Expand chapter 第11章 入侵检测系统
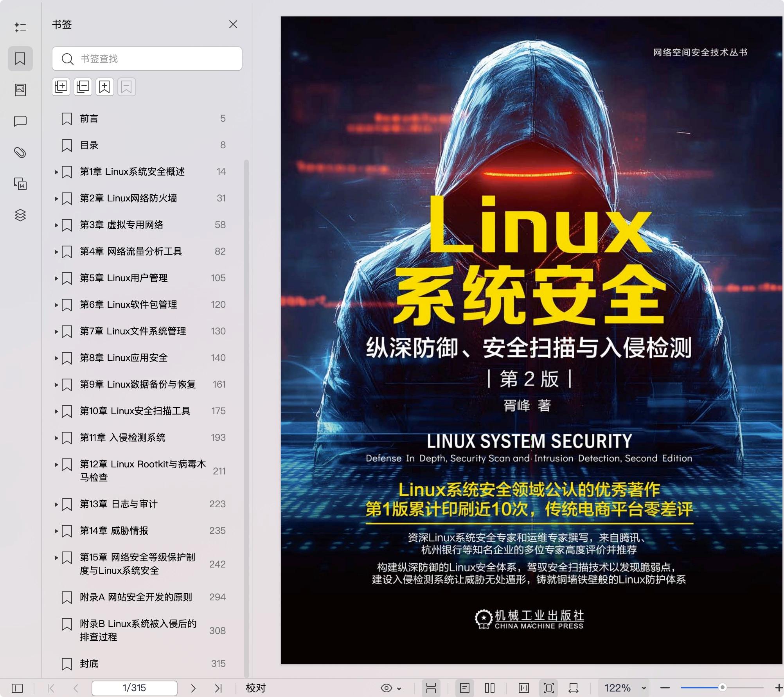 pos(56,438)
